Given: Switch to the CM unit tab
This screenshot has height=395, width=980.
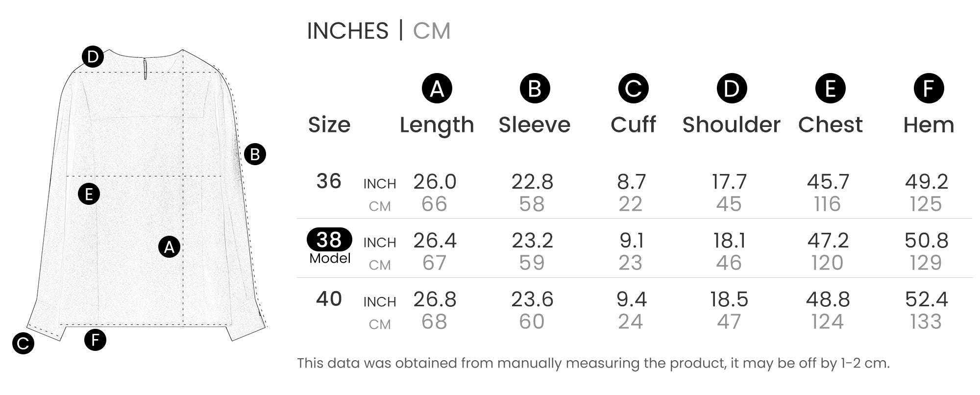Looking at the screenshot, I should click(x=431, y=31).
